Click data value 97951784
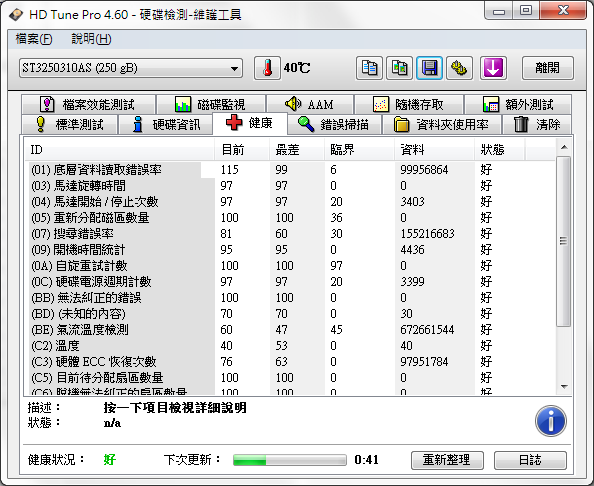The height and width of the screenshot is (486, 594). [x=424, y=362]
